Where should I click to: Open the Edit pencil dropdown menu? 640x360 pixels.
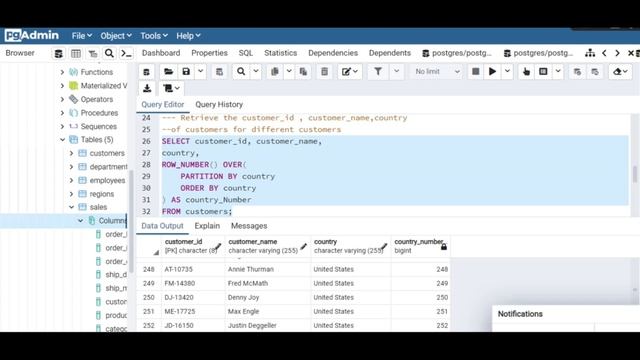pos(350,72)
